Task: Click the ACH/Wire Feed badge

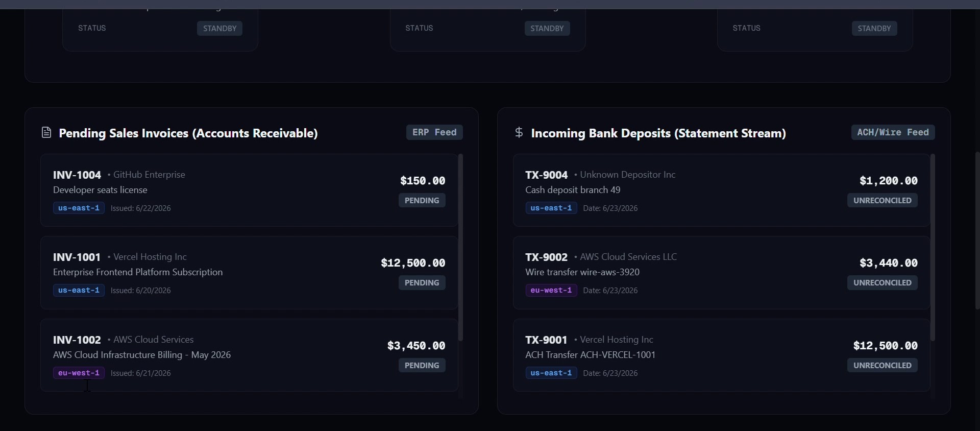Action: pos(893,132)
